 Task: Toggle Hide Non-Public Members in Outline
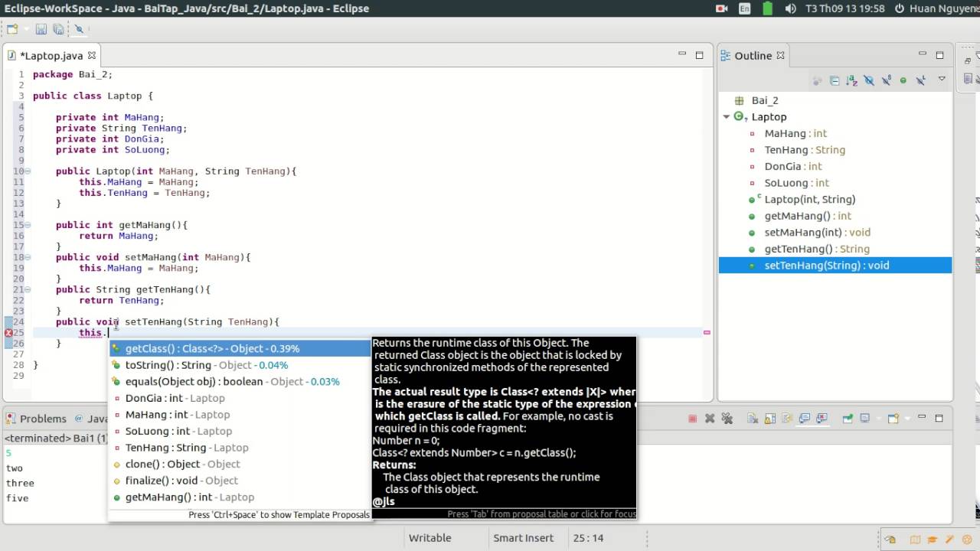point(903,80)
